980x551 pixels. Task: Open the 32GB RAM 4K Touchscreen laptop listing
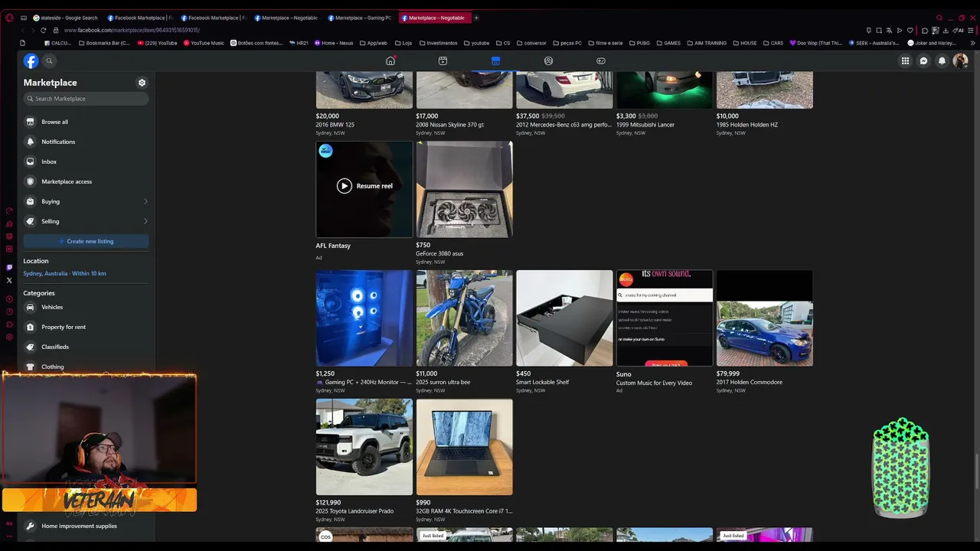tap(464, 447)
